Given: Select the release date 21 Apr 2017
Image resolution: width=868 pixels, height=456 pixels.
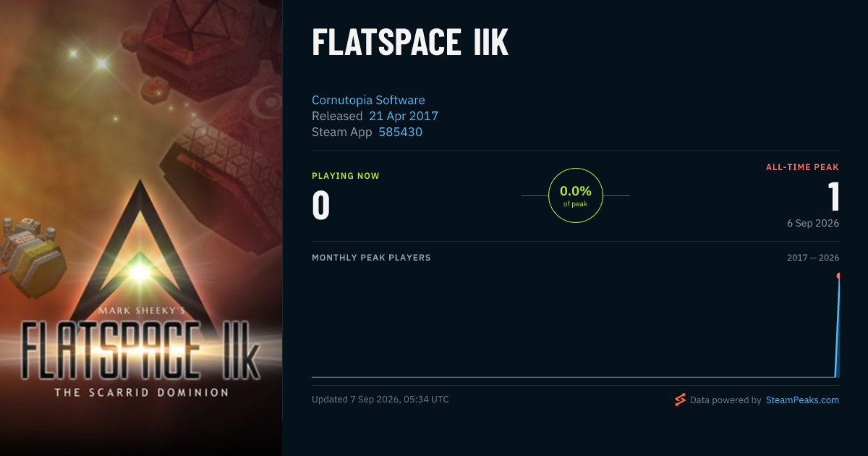Looking at the screenshot, I should pos(404,116).
